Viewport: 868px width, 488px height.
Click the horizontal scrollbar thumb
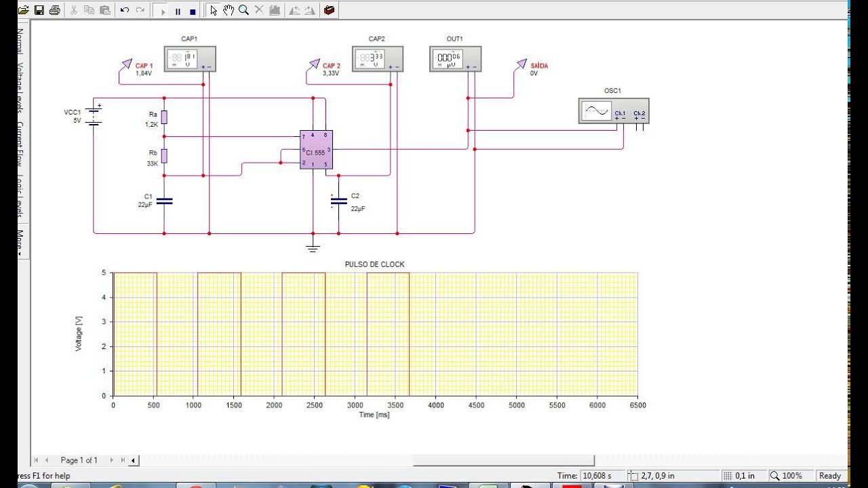504,460
